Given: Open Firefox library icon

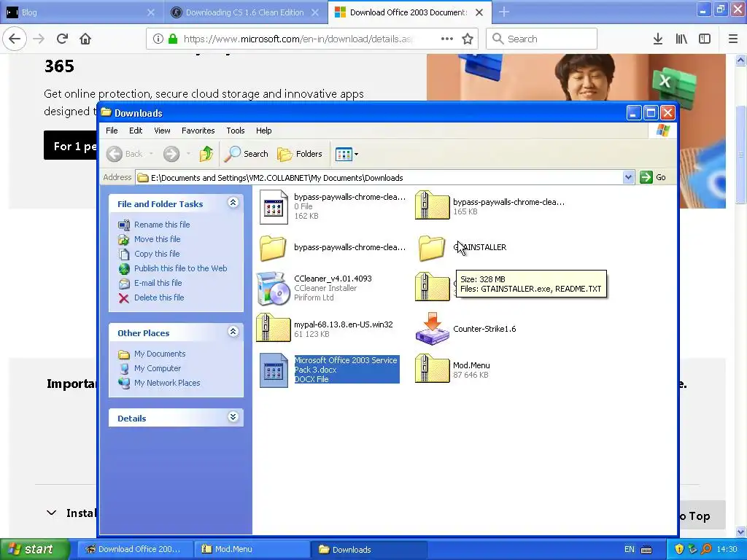Looking at the screenshot, I should (681, 39).
